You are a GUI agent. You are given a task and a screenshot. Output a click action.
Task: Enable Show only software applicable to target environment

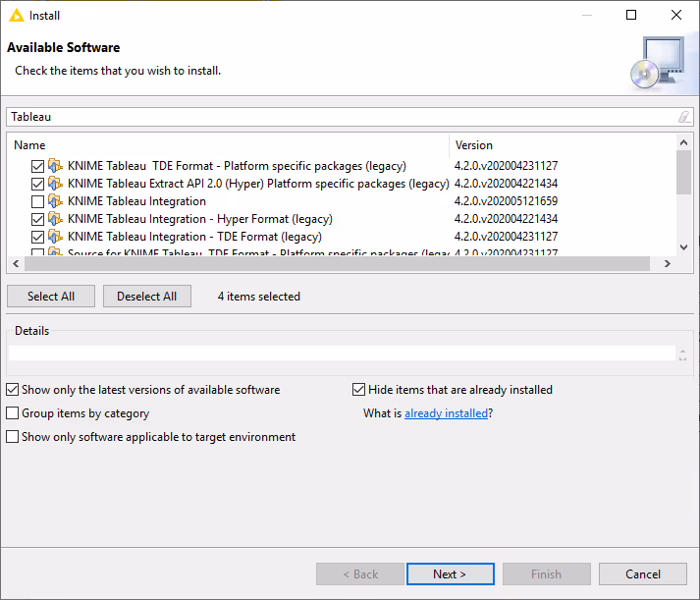click(13, 437)
